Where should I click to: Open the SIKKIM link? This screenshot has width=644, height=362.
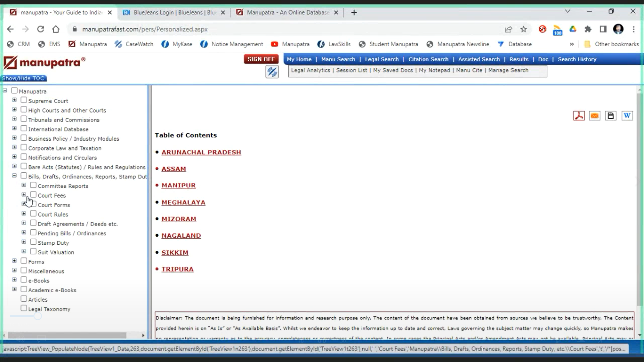[x=175, y=252]
